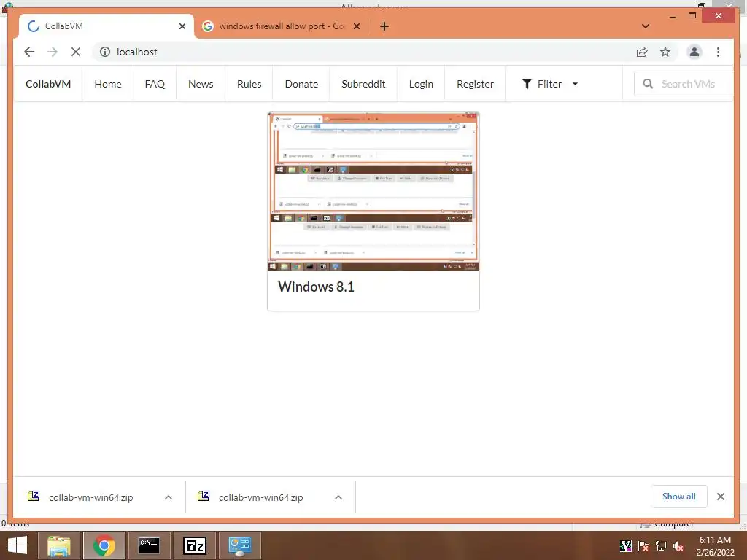Open File Explorer from taskbar

click(x=58, y=545)
